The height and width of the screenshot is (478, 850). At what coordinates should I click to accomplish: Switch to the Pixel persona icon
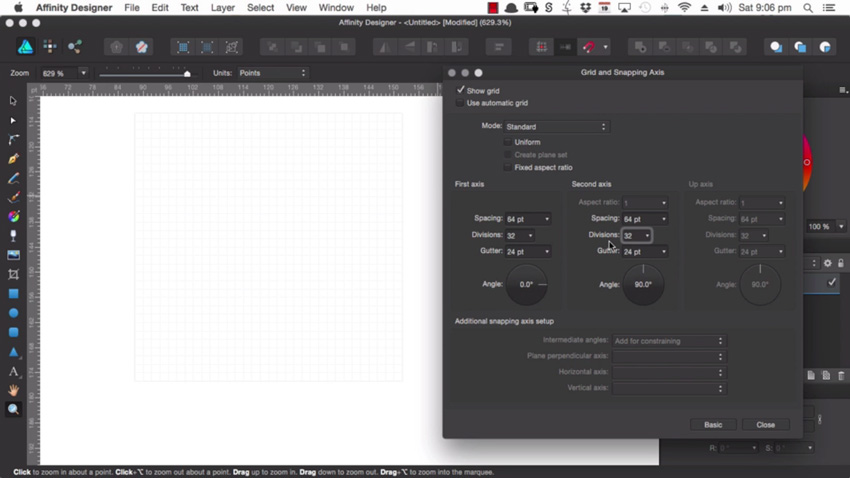50,47
